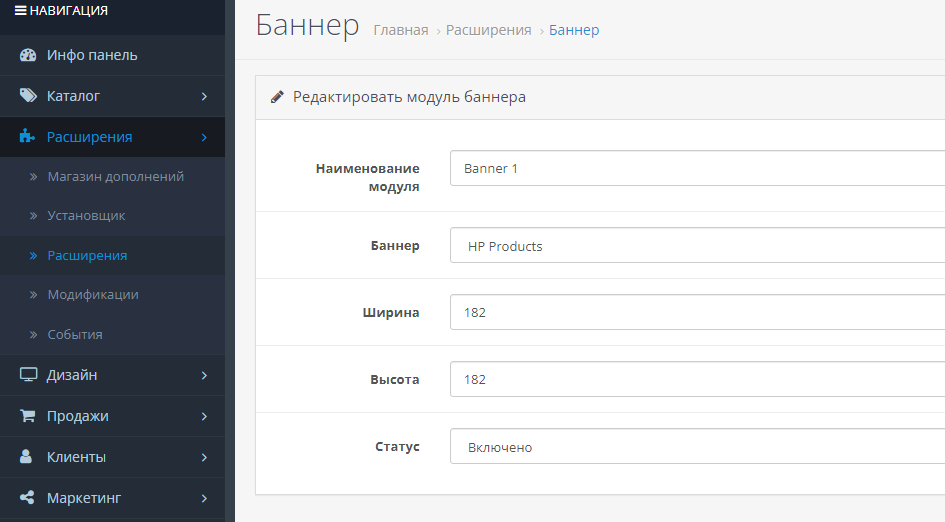This screenshot has width=945, height=522.
Task: Click the Наименование модуля input field
Action: (x=697, y=168)
